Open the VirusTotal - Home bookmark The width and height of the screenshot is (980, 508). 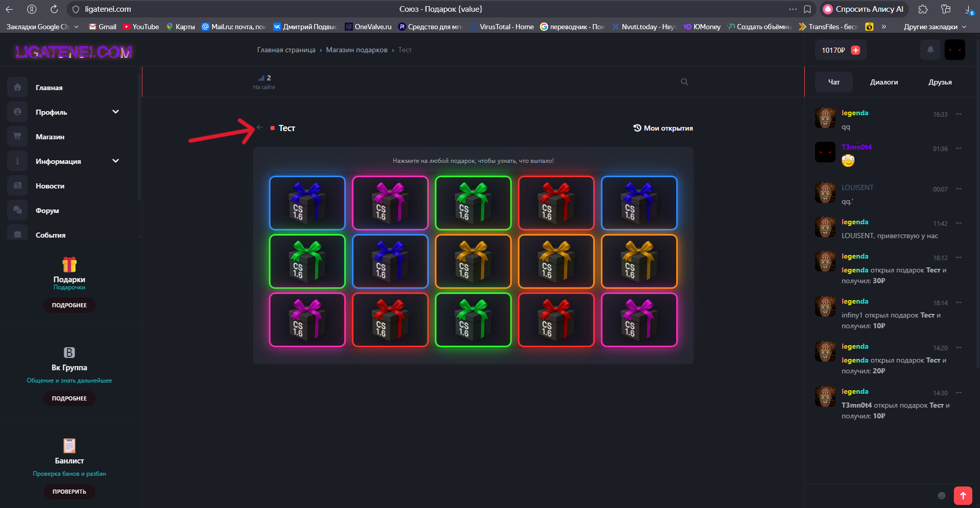pos(502,27)
